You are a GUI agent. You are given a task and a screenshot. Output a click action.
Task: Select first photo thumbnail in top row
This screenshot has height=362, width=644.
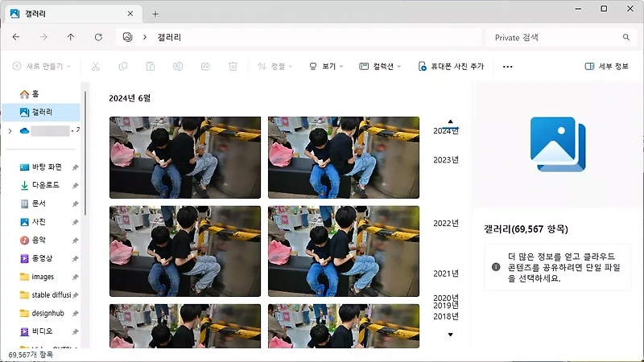(x=185, y=158)
